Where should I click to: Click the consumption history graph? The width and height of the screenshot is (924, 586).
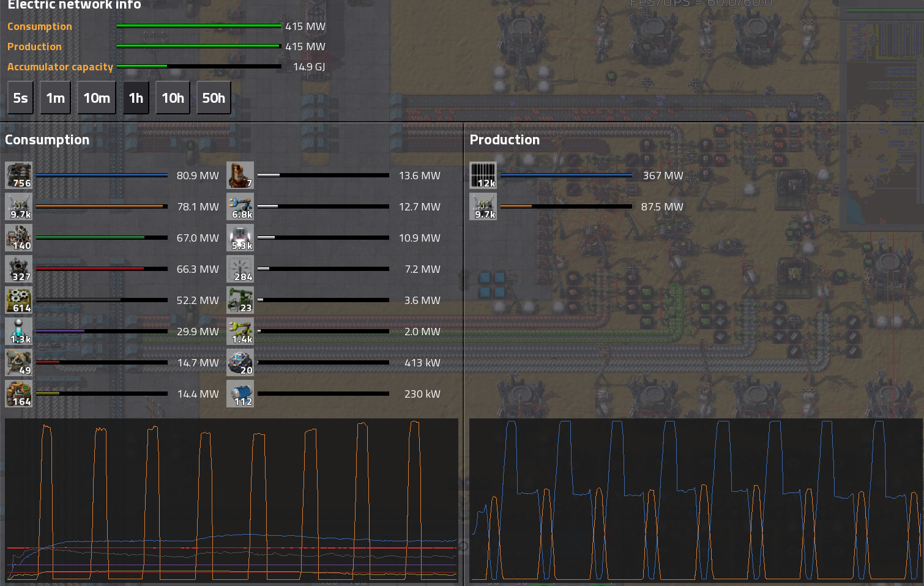pos(231,500)
